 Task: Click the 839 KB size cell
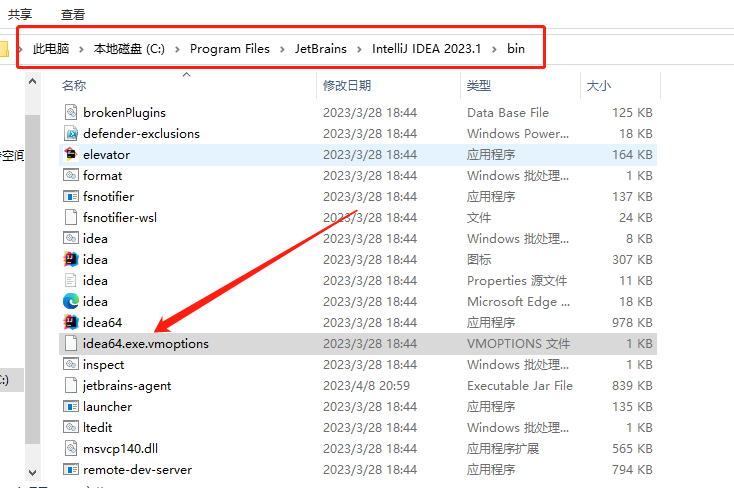tap(632, 385)
